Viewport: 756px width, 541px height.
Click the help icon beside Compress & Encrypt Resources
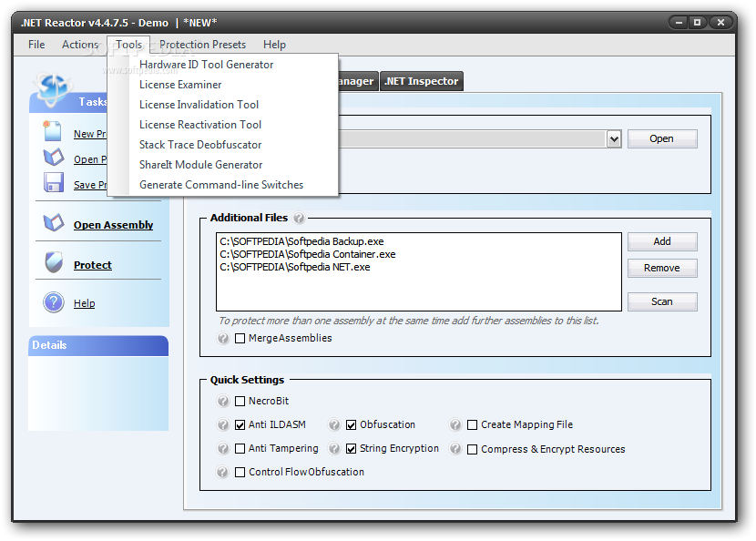tap(455, 449)
